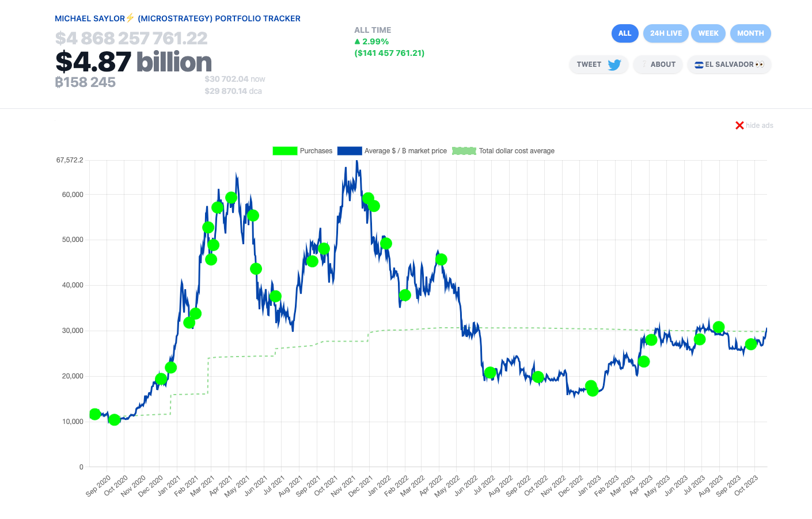
Task: Click the lightning bolt icon in title
Action: click(130, 18)
